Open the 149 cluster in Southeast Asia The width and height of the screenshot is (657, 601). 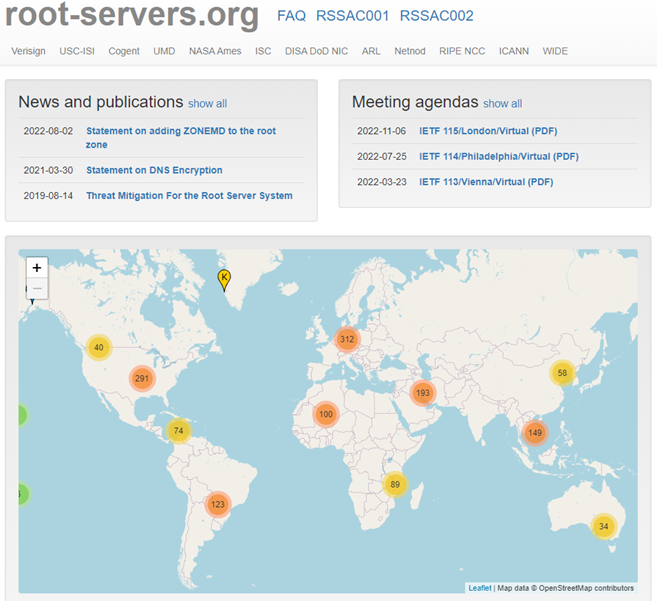535,433
